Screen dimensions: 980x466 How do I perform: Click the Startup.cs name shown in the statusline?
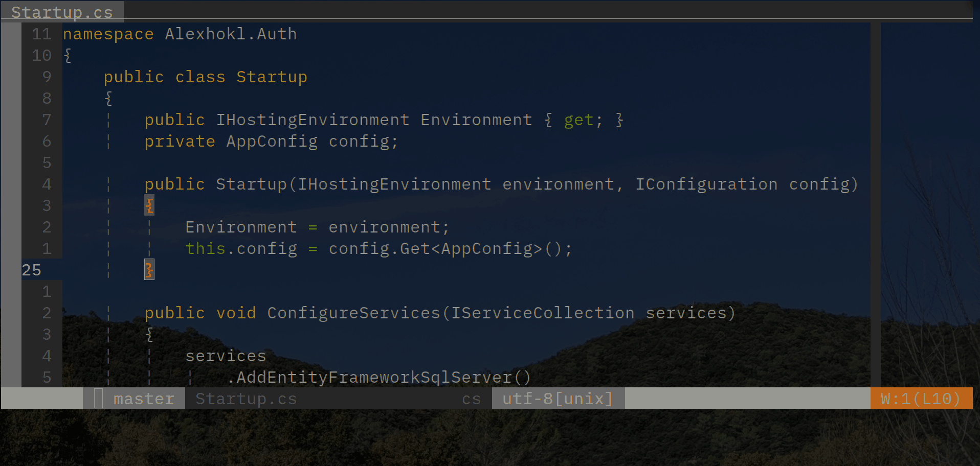(x=246, y=399)
